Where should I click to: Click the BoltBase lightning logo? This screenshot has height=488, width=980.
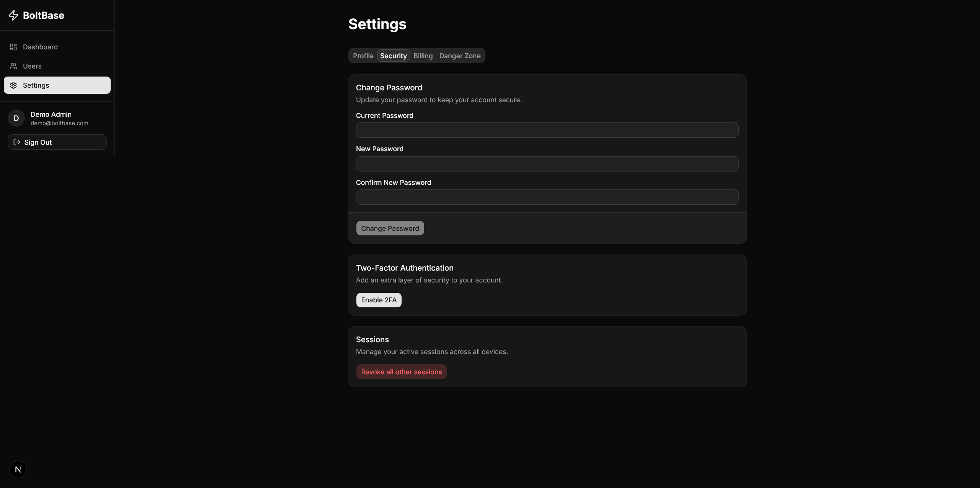point(14,15)
